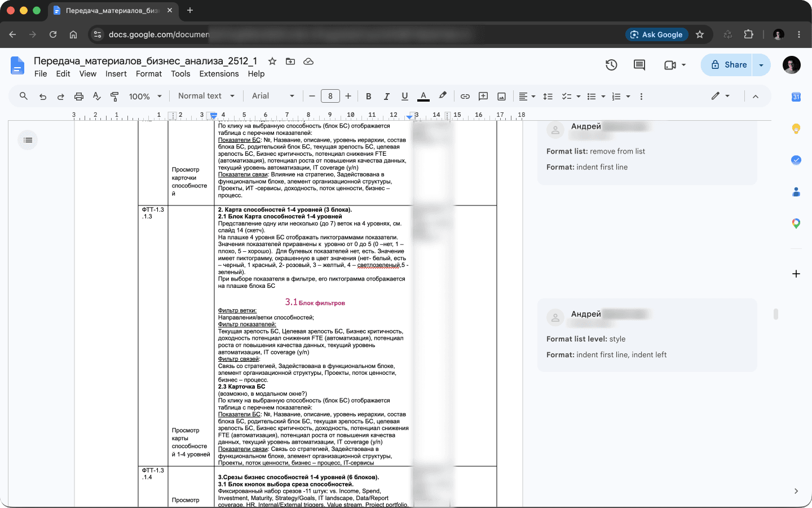Redo the last action
This screenshot has height=508, width=812.
click(x=61, y=97)
